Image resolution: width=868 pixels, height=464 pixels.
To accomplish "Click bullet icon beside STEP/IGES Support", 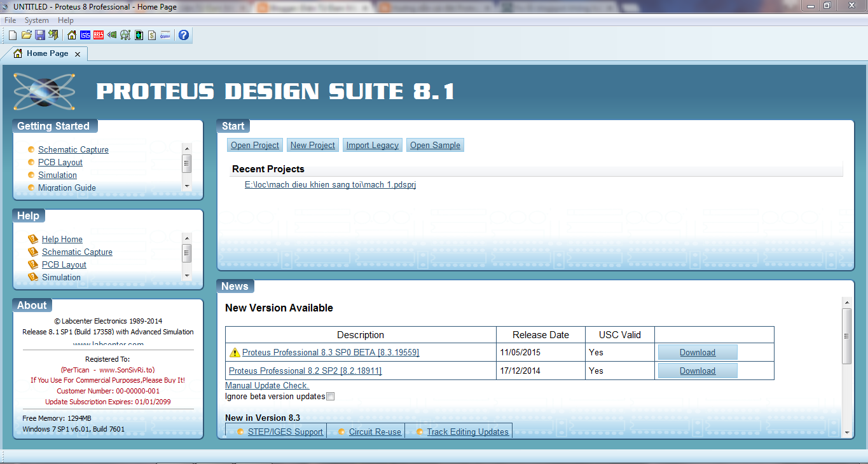I will pos(241,432).
